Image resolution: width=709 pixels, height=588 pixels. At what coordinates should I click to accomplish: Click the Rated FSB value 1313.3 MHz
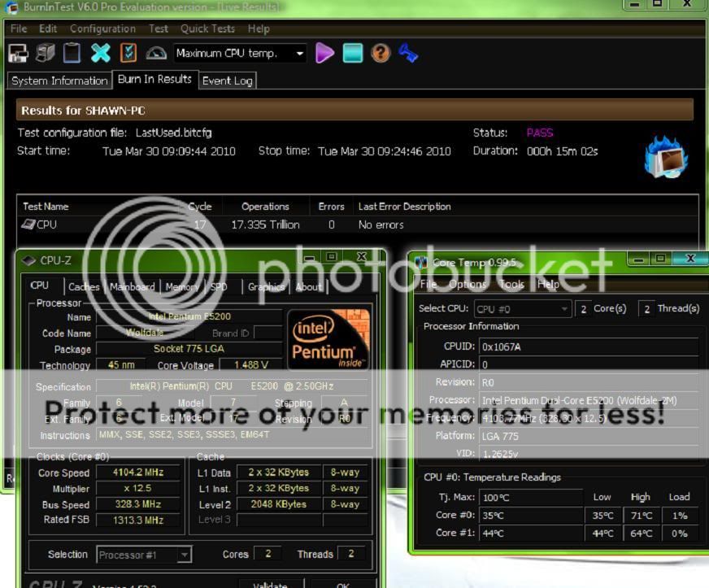point(138,520)
